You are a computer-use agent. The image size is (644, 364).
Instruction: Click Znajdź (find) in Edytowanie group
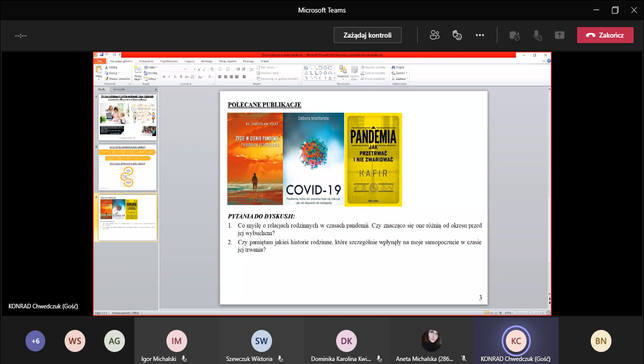tap(398, 67)
